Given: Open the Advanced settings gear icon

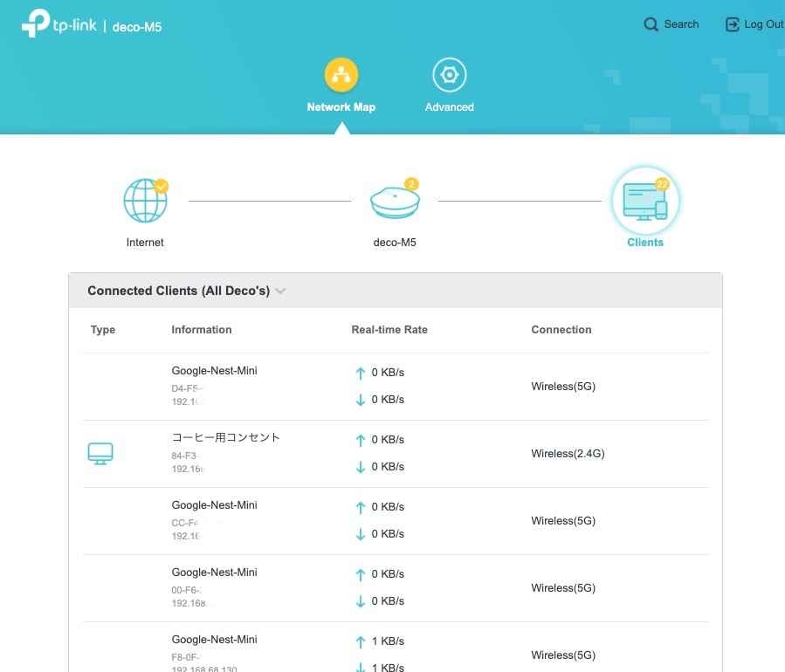Looking at the screenshot, I should (449, 75).
